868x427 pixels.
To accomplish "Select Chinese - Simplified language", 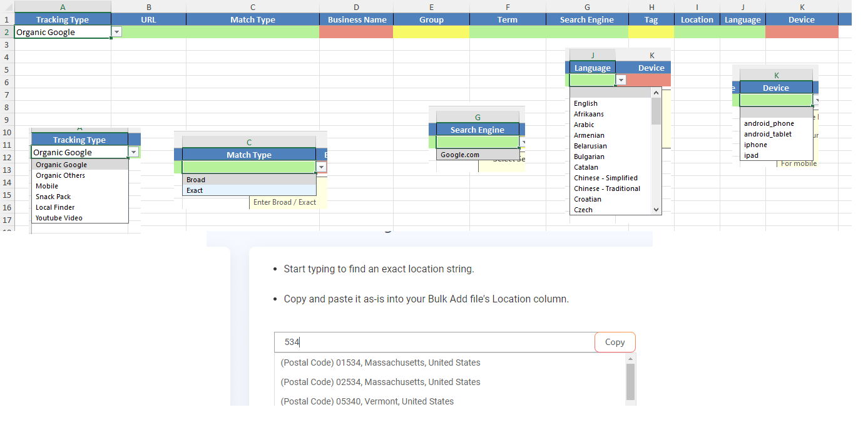I will tap(611, 178).
